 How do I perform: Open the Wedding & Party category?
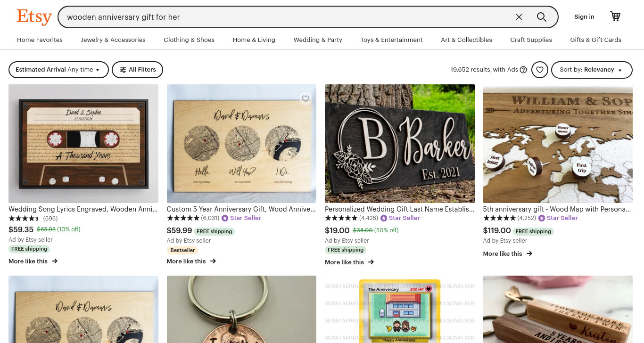[318, 40]
